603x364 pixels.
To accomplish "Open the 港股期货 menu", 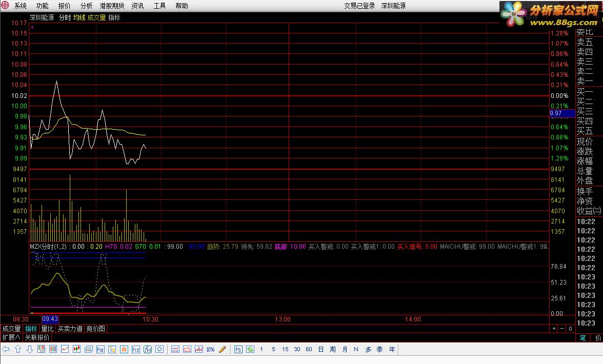I will click(112, 5).
